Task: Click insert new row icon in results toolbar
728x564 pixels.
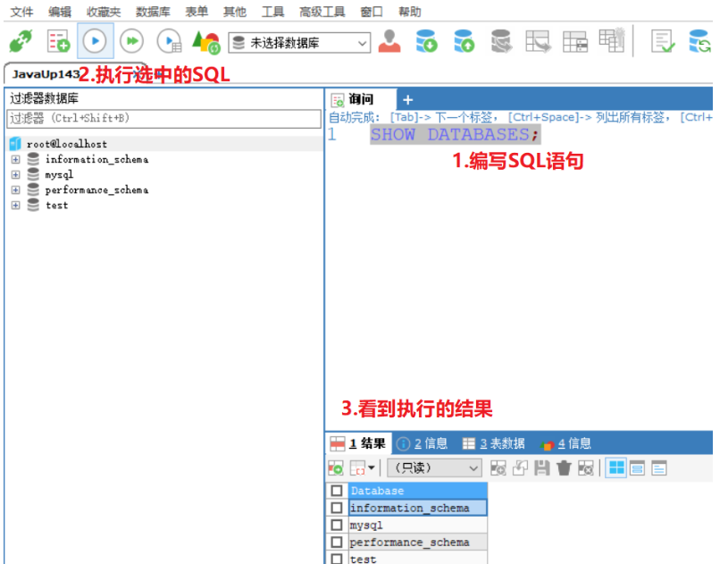Action: coord(498,467)
